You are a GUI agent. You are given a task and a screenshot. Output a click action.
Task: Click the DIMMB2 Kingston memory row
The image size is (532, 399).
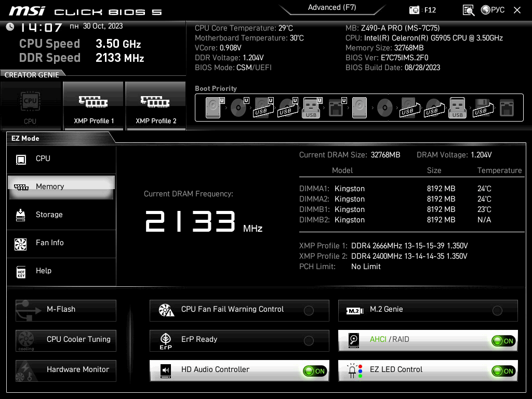coord(395,220)
